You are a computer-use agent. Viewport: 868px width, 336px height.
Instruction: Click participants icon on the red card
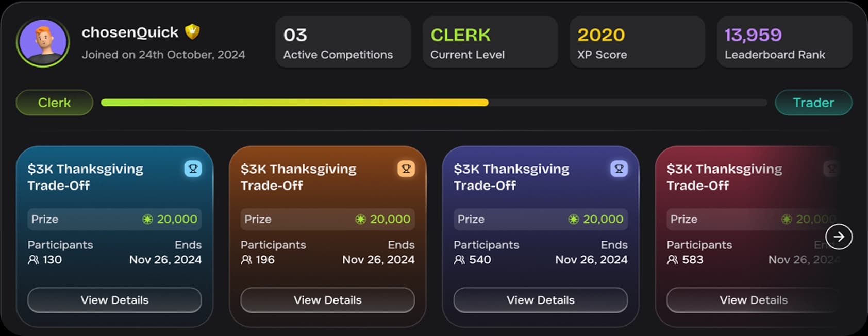(x=672, y=260)
